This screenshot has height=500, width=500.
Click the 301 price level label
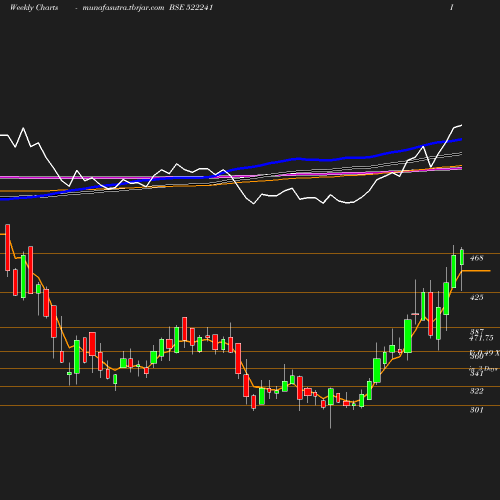pyautogui.click(x=476, y=410)
